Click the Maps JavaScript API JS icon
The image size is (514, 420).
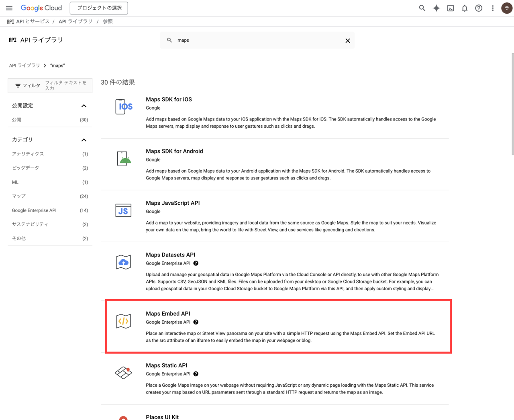123,210
